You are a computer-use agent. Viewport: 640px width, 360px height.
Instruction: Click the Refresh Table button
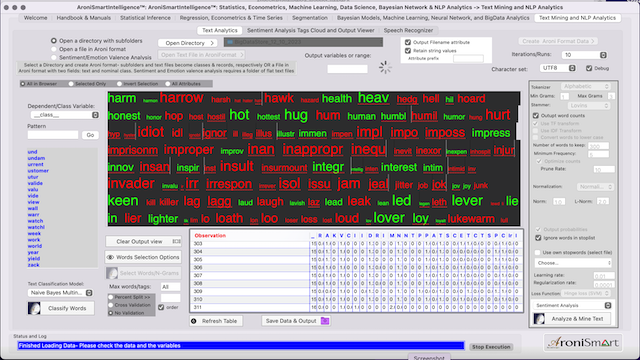point(216,321)
